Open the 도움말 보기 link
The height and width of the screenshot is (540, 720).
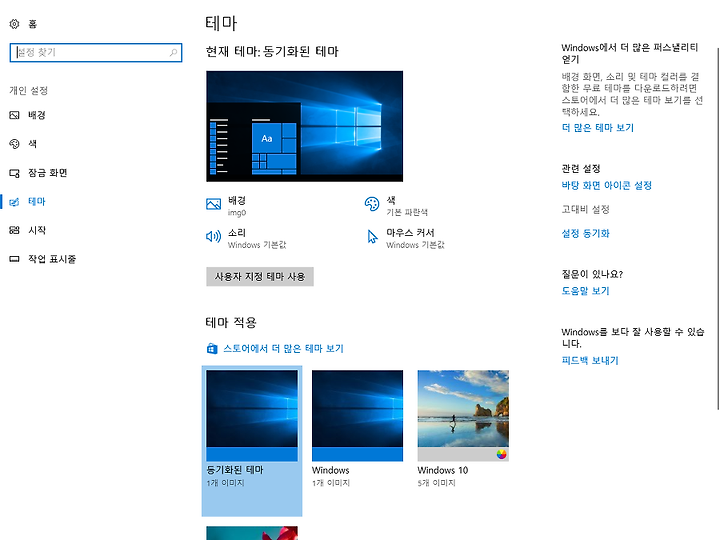pyautogui.click(x=585, y=291)
